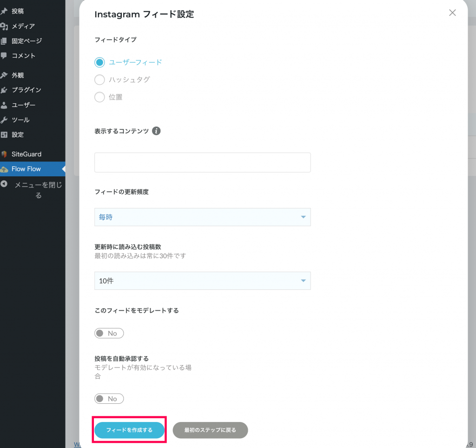This screenshot has height=448, width=476.
Task: Show info tooltip for 表示するコンテンツ
Action: (x=156, y=131)
